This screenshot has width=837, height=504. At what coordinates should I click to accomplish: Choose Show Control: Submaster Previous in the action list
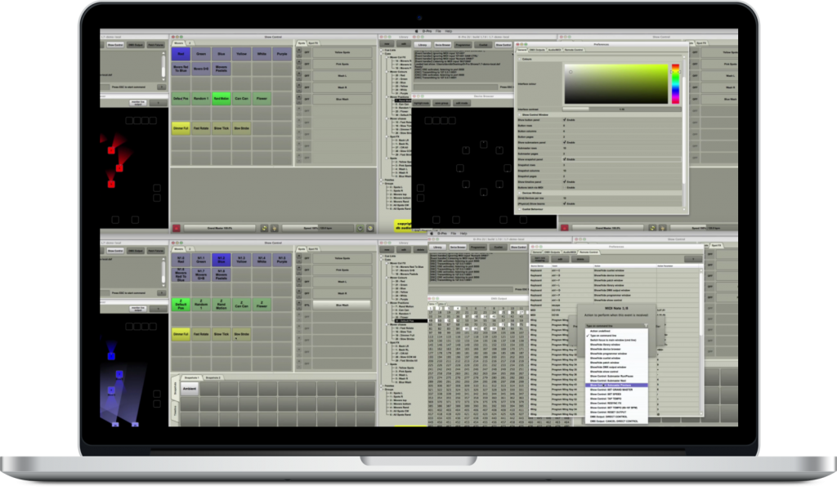point(617,385)
